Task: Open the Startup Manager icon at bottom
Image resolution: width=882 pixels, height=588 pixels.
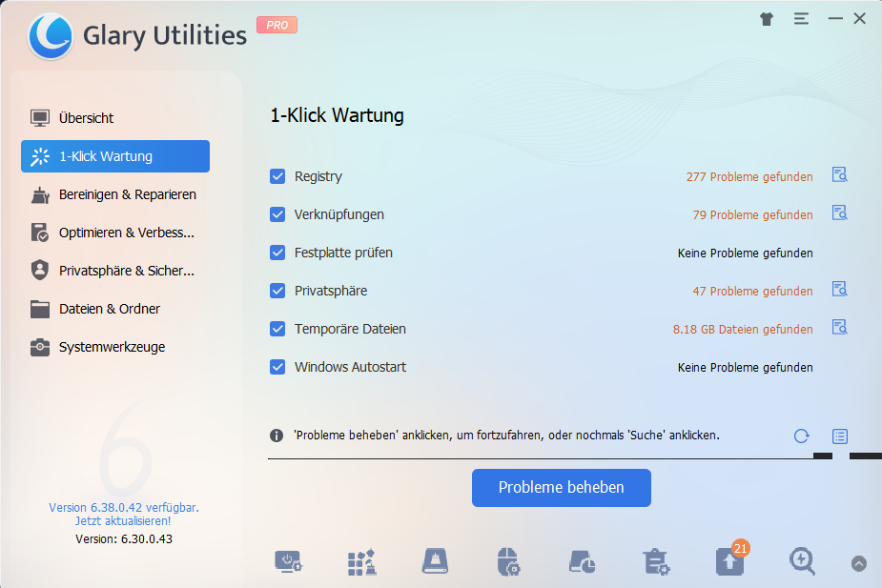Action: (x=289, y=562)
